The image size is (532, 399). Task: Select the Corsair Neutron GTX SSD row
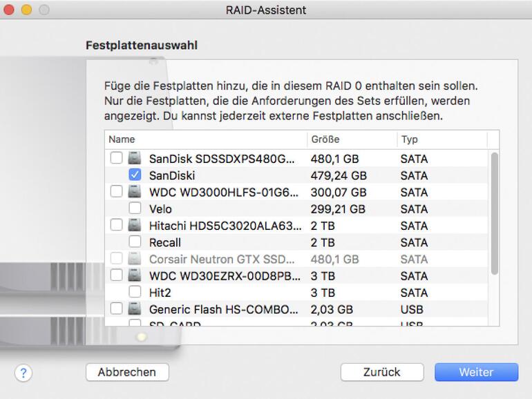click(221, 259)
